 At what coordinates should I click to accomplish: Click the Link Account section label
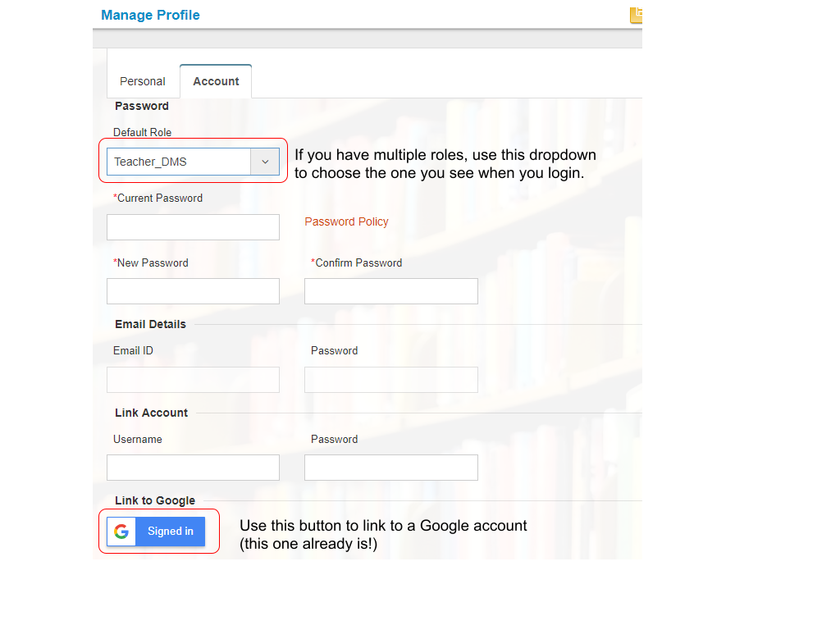point(151,413)
